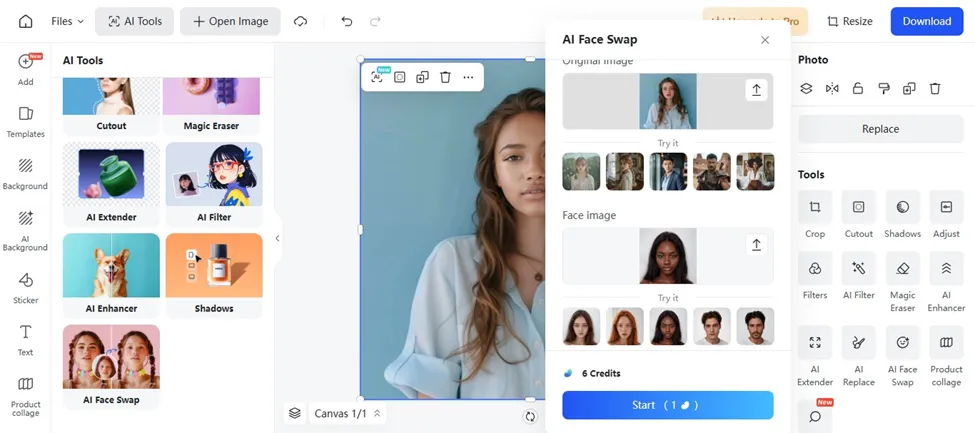Open Background in the left sidebar
Image resolution: width=975 pixels, height=433 pixels.
tap(25, 174)
